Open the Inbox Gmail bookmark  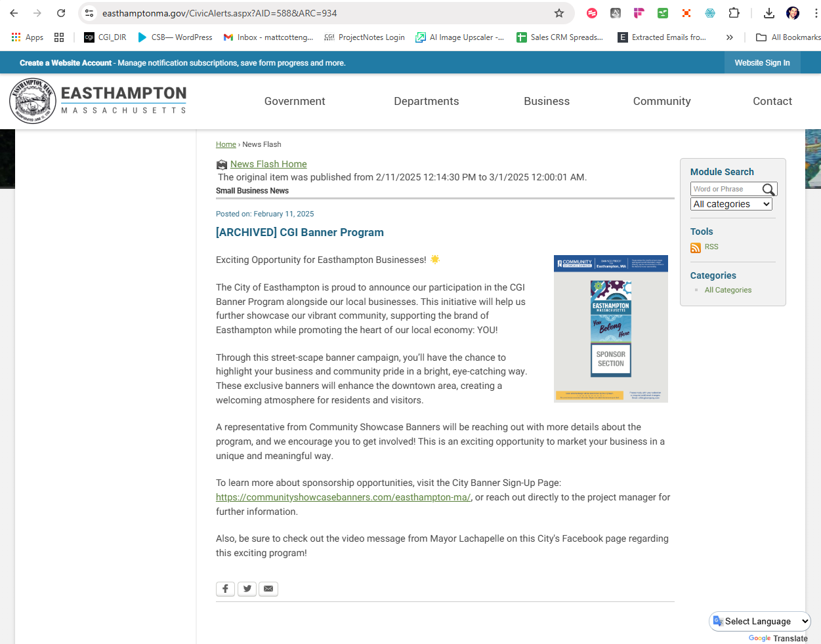pos(268,37)
